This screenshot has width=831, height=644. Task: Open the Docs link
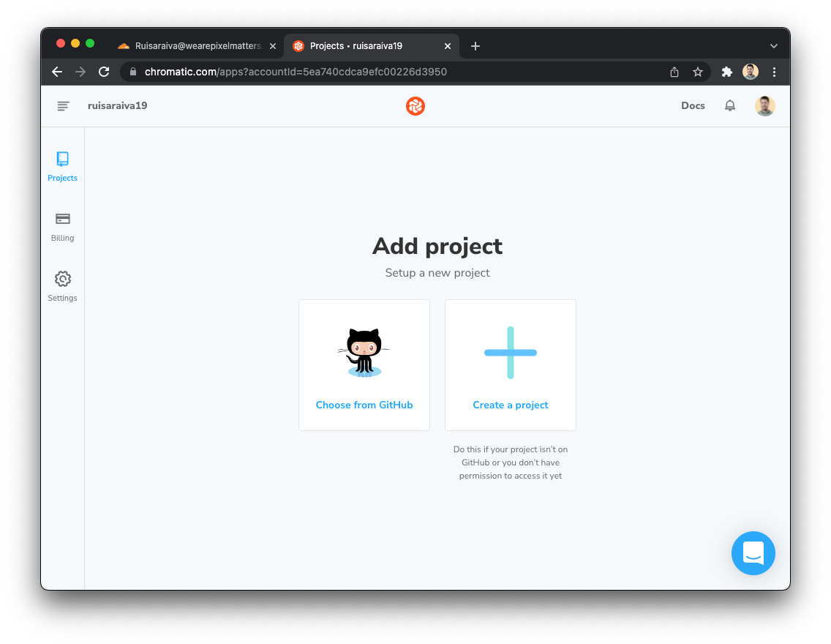pyautogui.click(x=693, y=105)
